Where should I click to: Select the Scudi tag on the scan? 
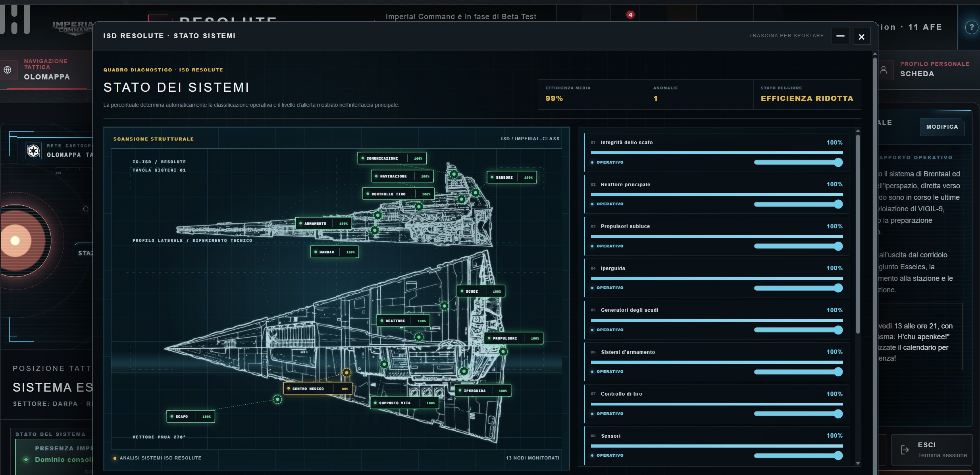[481, 291]
